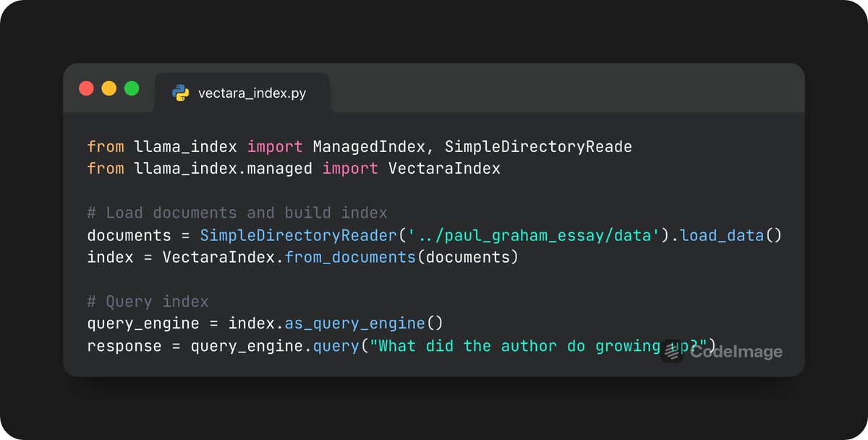Screen dimensions: 868x440
Task: Click the pink 'import' keyword on first line
Action: coord(275,147)
